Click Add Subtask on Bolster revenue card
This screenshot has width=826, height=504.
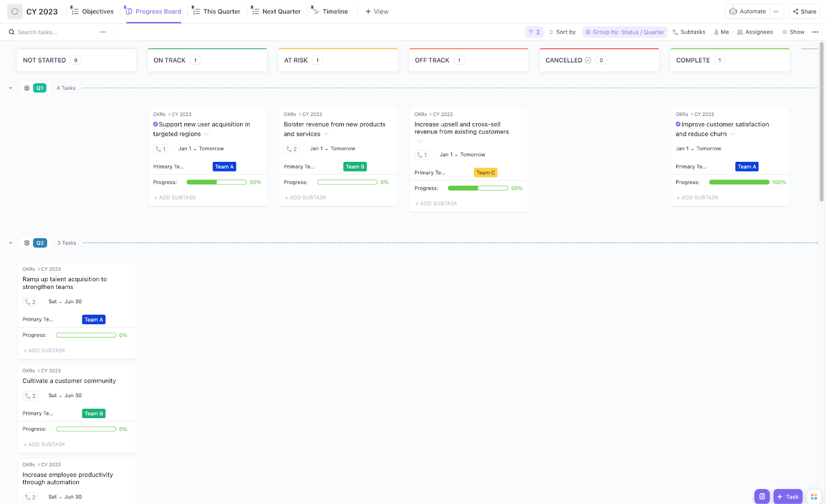[x=306, y=198]
